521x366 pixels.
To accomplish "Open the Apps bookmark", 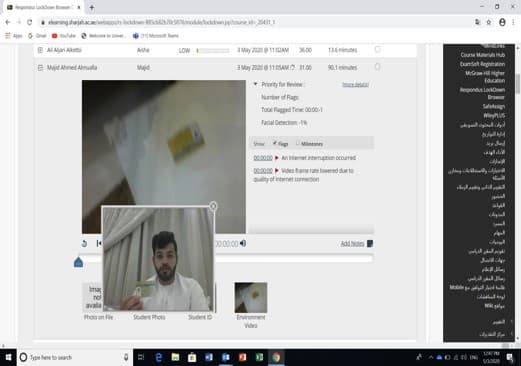I will tap(14, 36).
